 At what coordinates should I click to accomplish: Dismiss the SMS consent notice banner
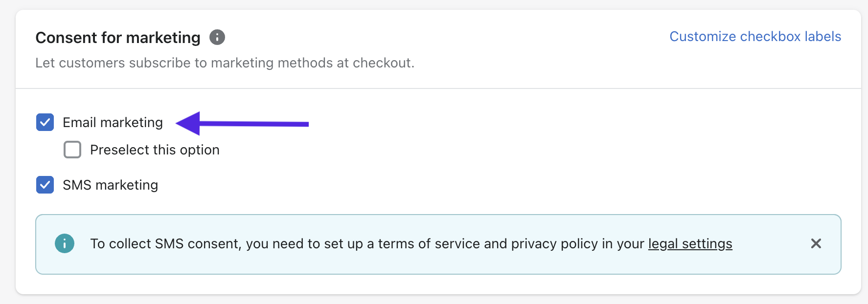pos(816,243)
